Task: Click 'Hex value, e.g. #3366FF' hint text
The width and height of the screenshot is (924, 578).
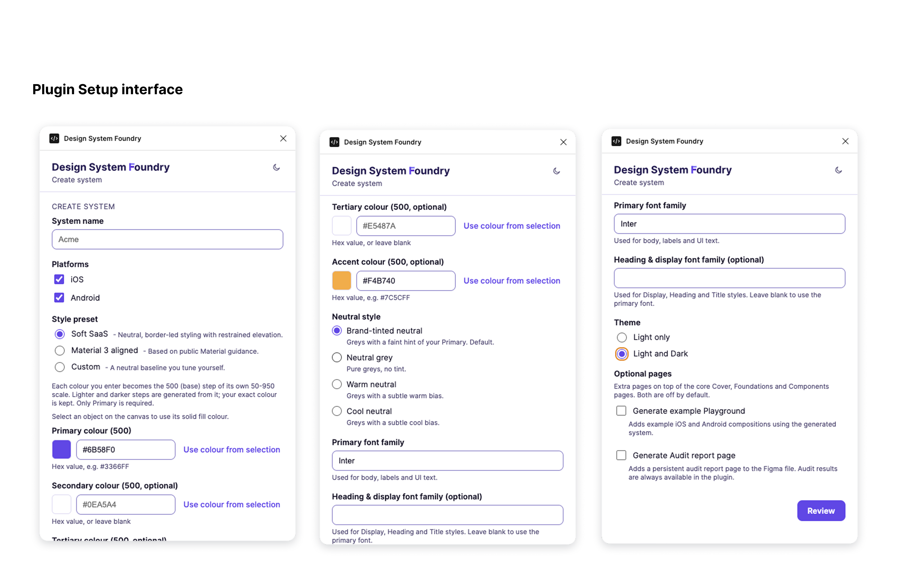Action: click(90, 466)
